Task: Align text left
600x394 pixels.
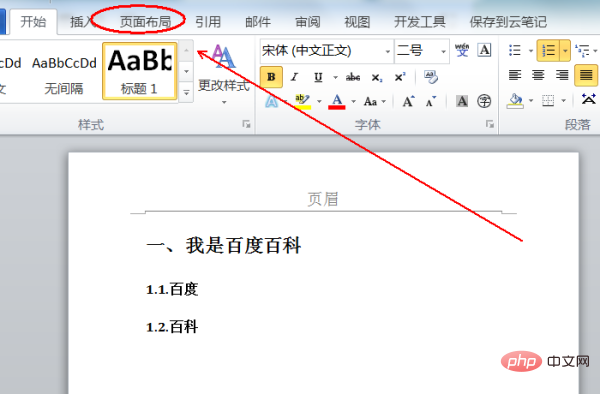Action: pyautogui.click(x=515, y=75)
